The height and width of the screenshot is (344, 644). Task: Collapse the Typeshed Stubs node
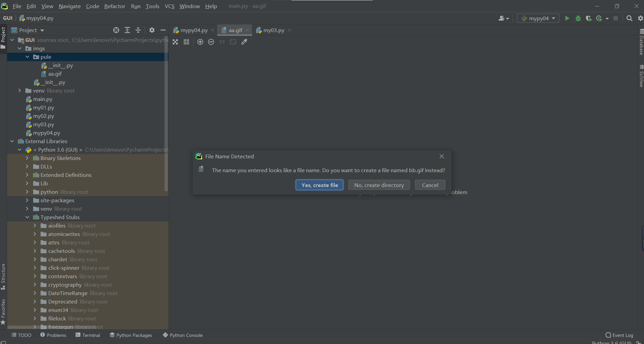click(x=27, y=217)
